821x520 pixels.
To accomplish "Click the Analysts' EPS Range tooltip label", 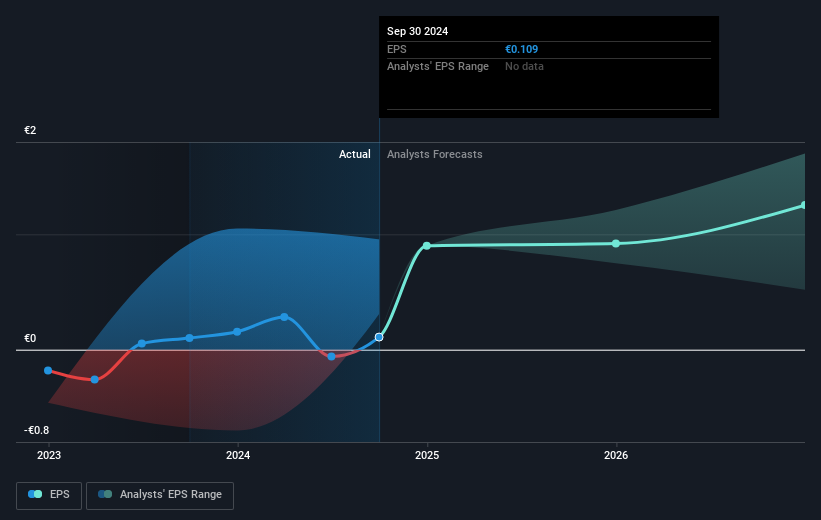I will (x=438, y=67).
